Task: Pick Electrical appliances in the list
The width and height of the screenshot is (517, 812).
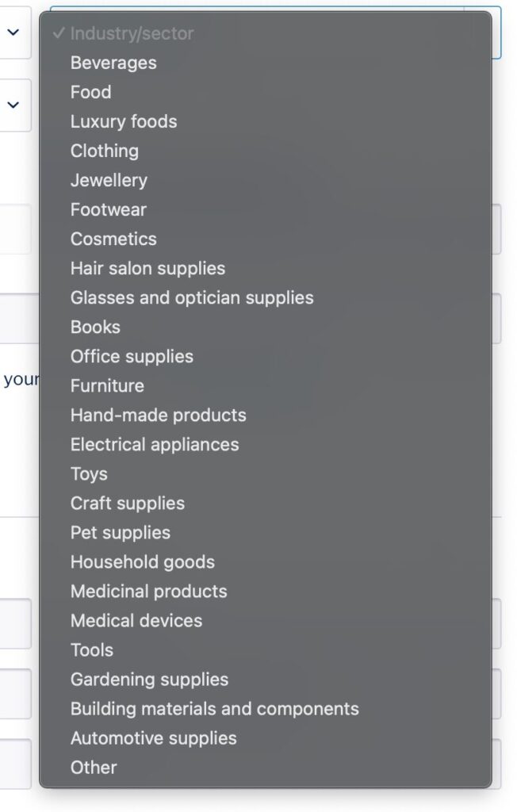Action: 155,444
